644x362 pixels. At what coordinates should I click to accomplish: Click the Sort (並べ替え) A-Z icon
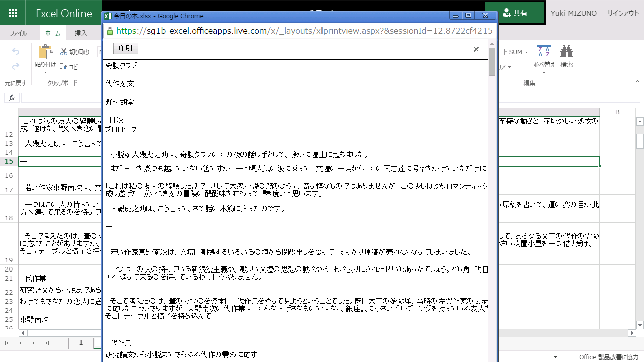coord(544,51)
